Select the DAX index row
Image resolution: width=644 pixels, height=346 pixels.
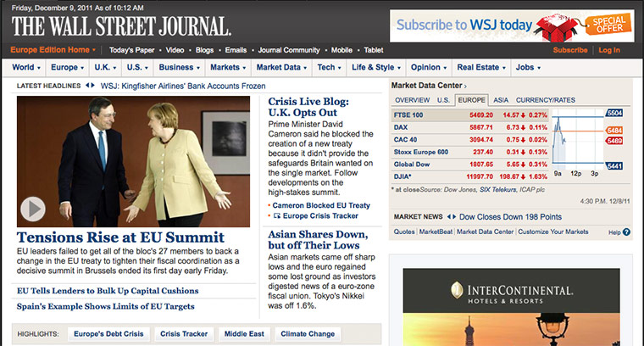(469, 127)
